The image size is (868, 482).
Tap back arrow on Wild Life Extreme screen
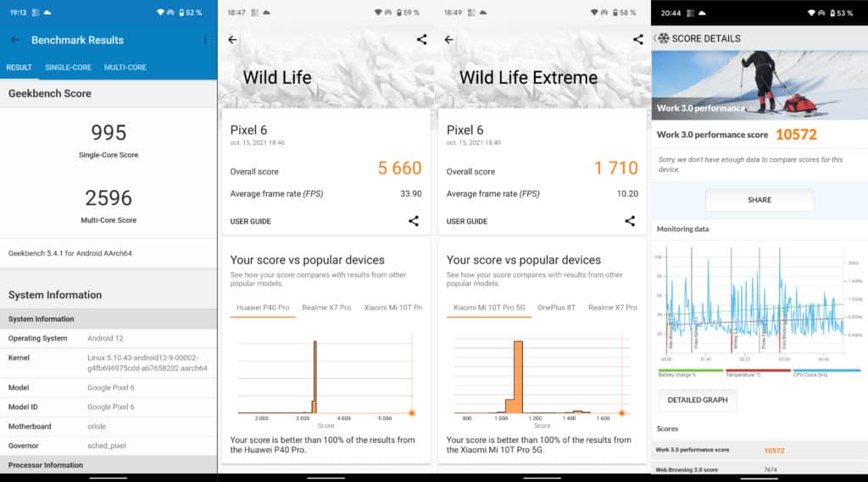(x=449, y=40)
